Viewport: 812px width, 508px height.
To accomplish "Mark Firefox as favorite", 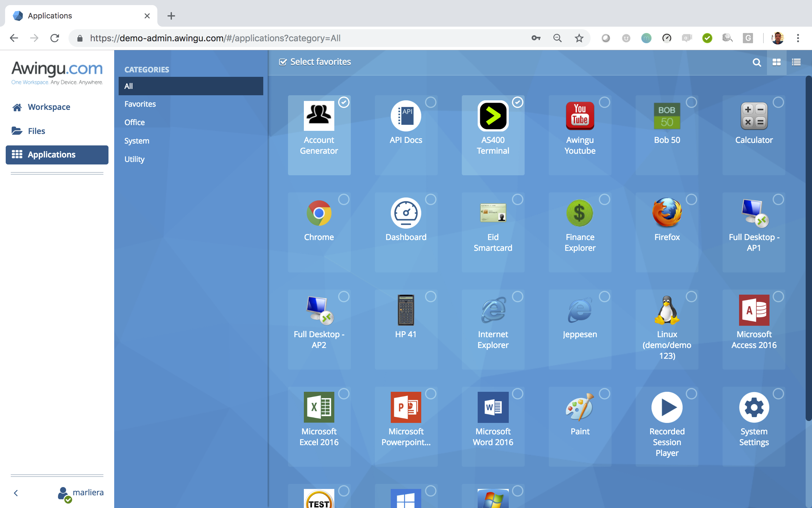I will coord(691,199).
